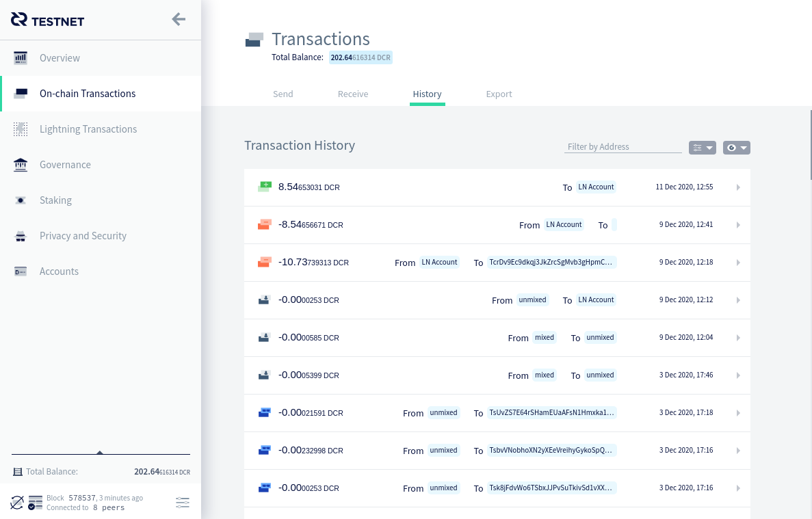
Task: Toggle the sidebar balance expander triangle
Action: [100, 452]
